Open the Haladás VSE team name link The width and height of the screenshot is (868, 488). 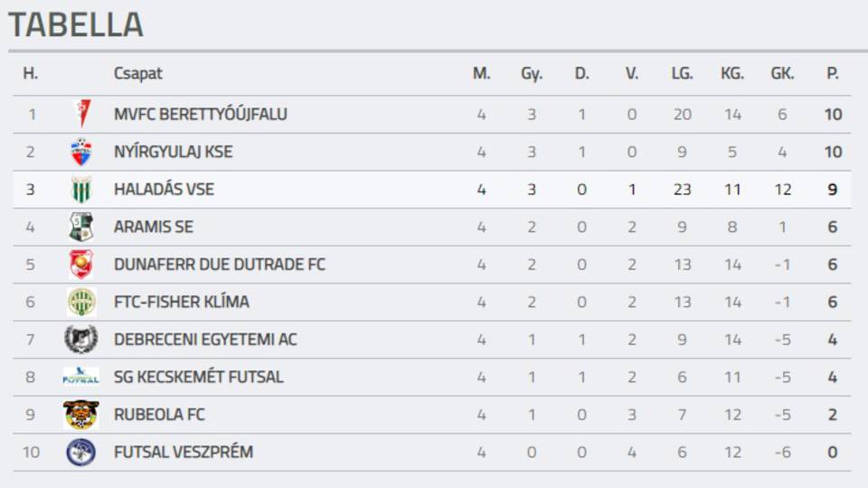[164, 190]
